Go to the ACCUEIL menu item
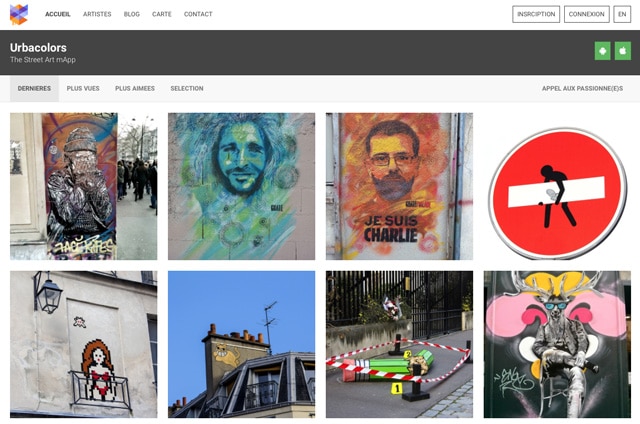Viewport: 640px width, 424px height. 58,14
